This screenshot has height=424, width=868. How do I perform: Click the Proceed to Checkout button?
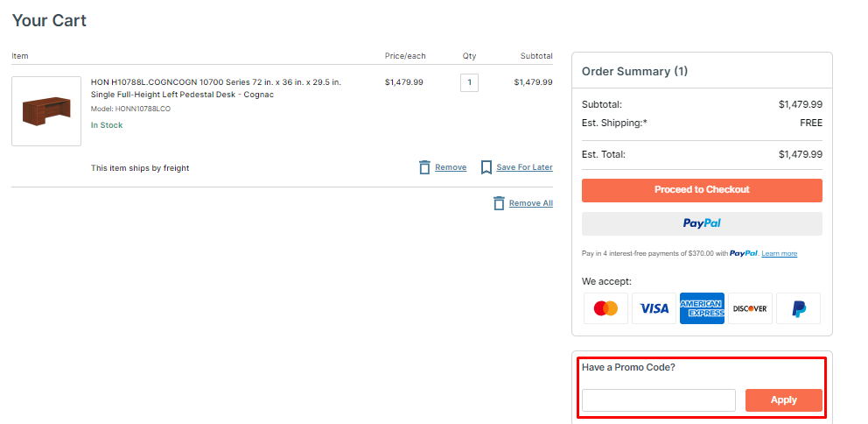[x=702, y=190]
